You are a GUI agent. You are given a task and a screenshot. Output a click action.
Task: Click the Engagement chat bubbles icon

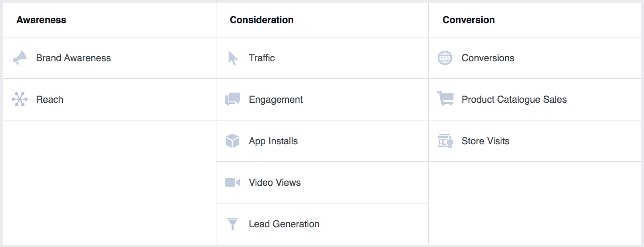click(x=233, y=99)
